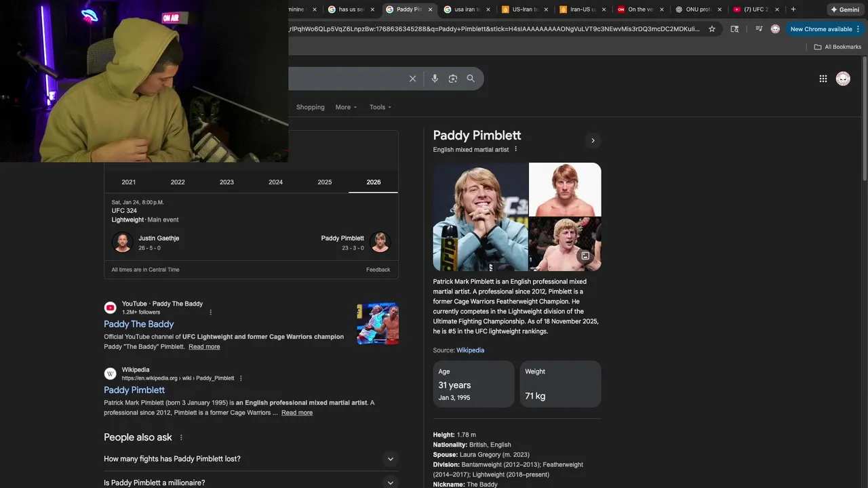Click Read more on Wikipedia snippet
Viewport: 868px width, 488px height.
(297, 413)
